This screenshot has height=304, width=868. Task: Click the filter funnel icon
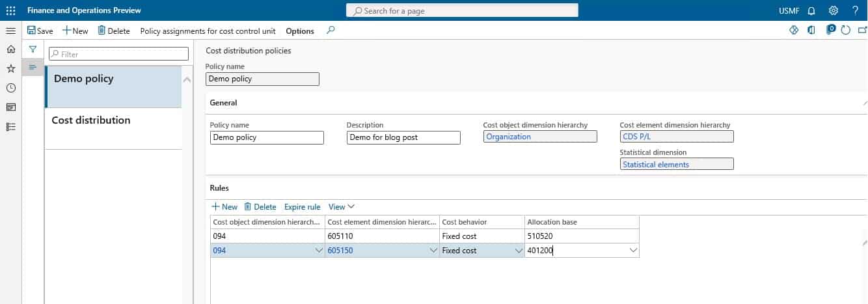33,49
